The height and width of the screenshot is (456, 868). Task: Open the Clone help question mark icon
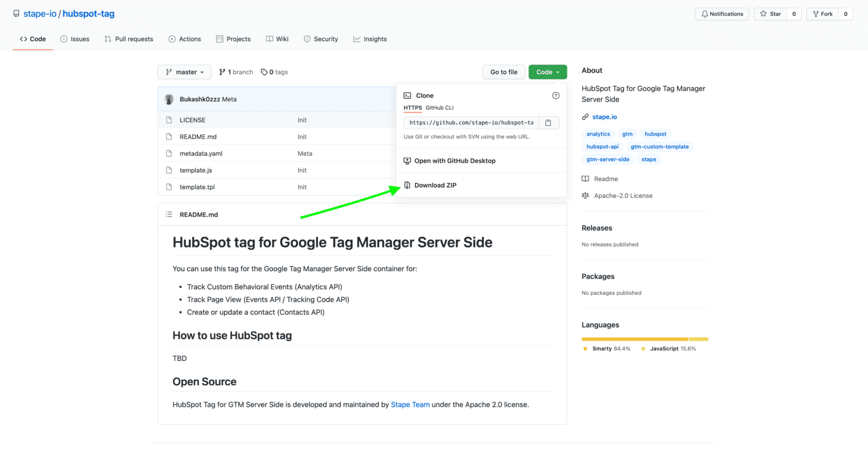(x=555, y=95)
